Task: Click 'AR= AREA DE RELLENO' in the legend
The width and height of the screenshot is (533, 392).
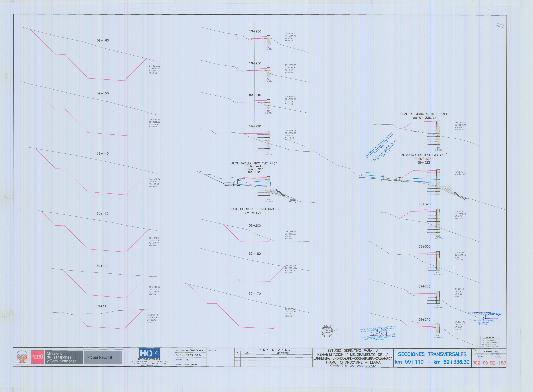Action: (x=490, y=346)
